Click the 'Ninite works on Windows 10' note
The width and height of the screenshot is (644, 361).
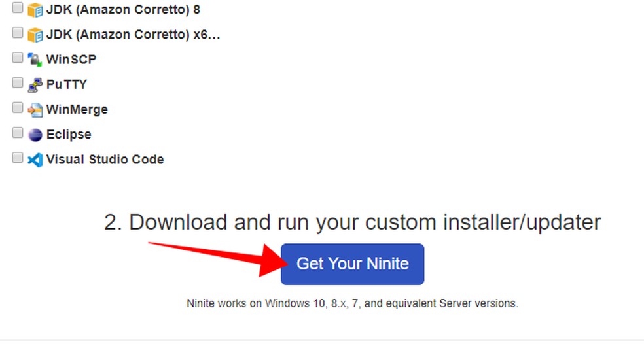click(x=352, y=303)
